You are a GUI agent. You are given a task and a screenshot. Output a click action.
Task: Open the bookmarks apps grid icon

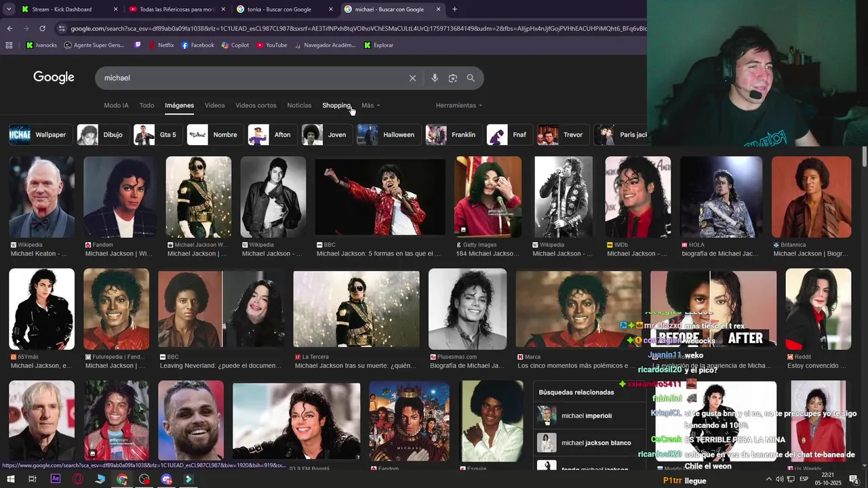pyautogui.click(x=9, y=45)
